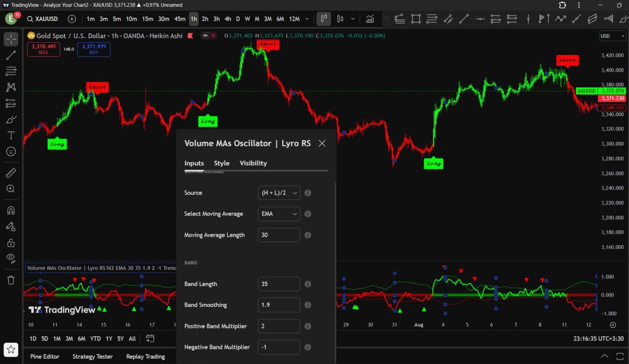This screenshot has width=629, height=364.
Task: Toggle magnet mode for drawings
Action: click(x=11, y=210)
